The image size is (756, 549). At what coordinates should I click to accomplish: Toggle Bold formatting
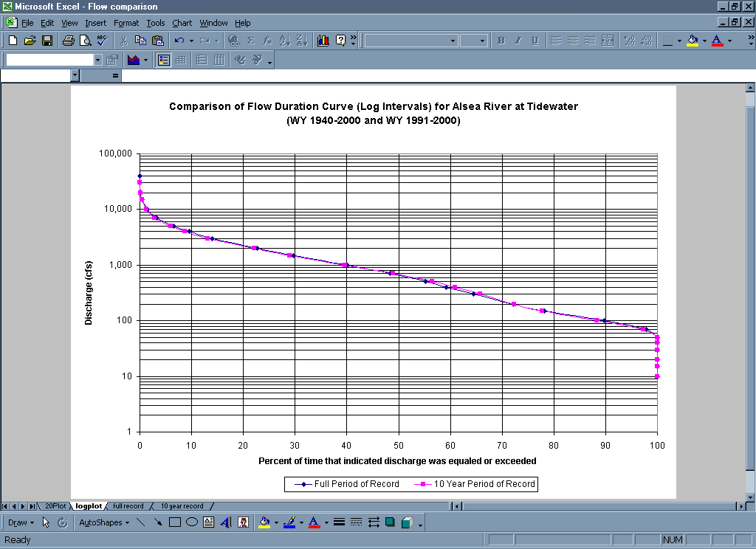tap(501, 41)
